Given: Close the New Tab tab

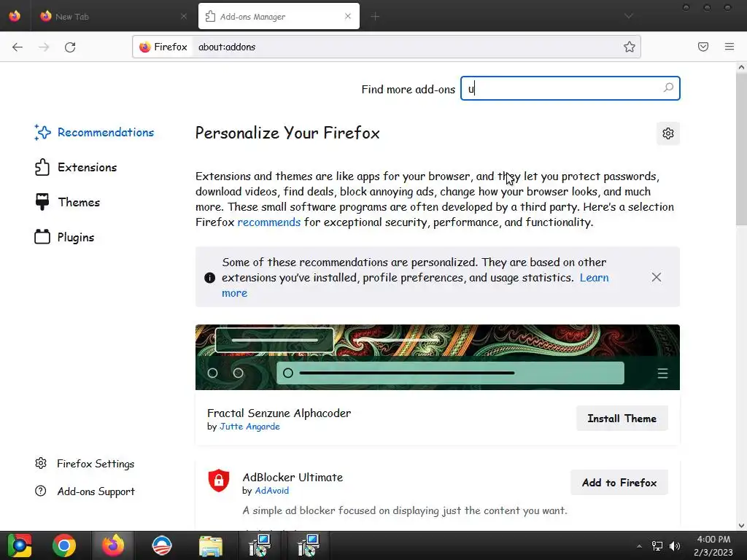Looking at the screenshot, I should click(x=184, y=16).
